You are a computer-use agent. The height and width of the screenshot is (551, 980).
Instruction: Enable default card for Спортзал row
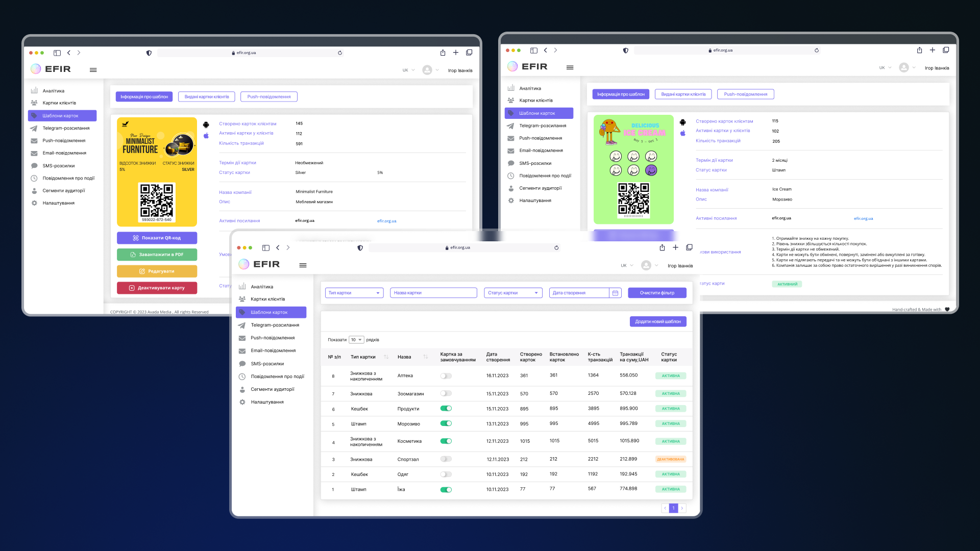tap(446, 459)
